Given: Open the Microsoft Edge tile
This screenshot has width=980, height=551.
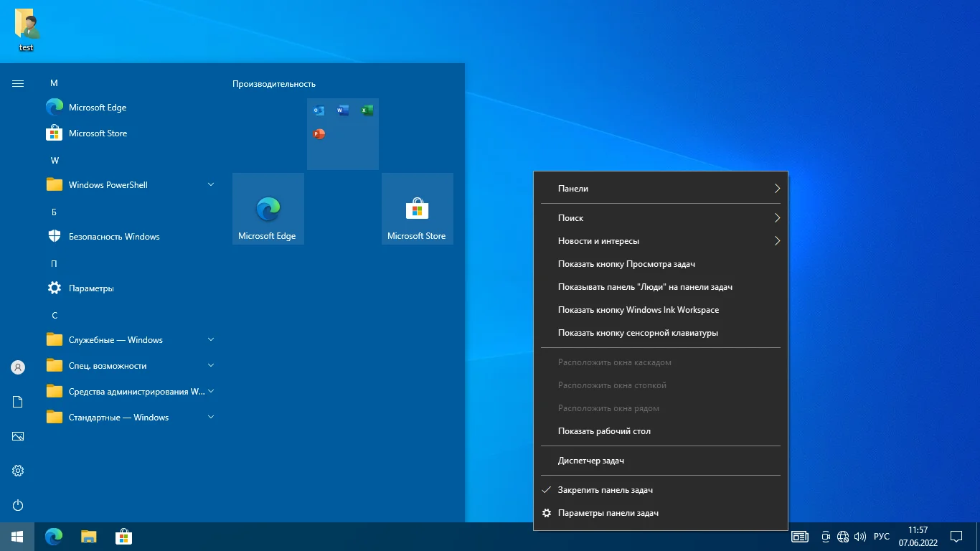Looking at the screenshot, I should pyautogui.click(x=268, y=209).
